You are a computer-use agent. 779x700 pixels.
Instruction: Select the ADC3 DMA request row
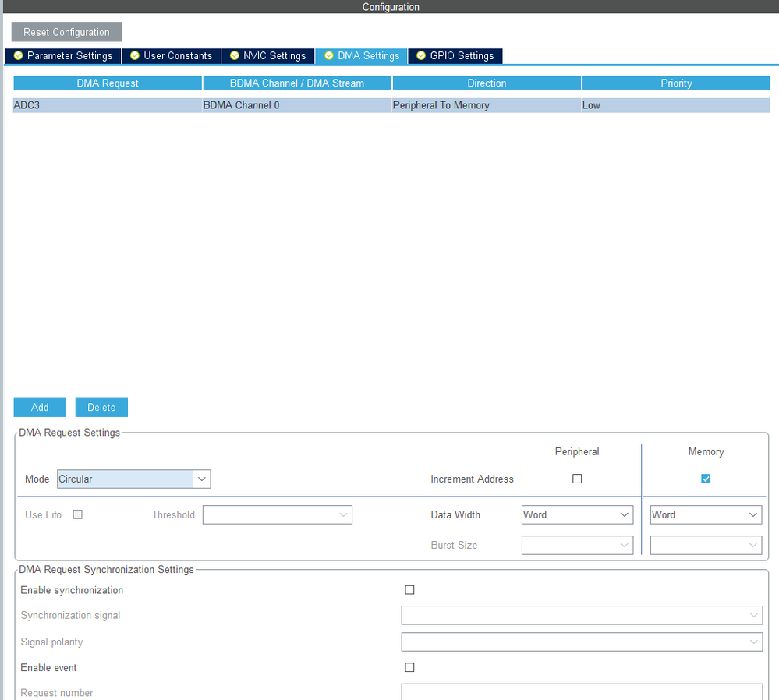(x=391, y=105)
